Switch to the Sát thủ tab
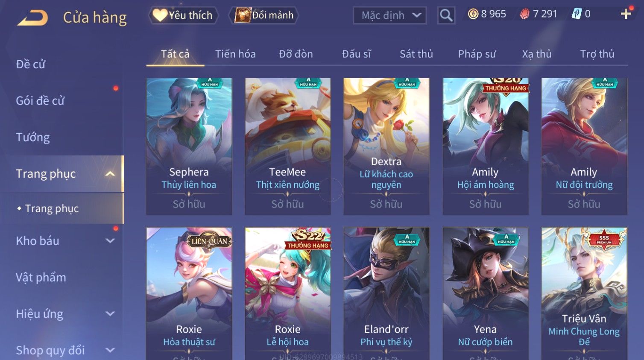The height and width of the screenshot is (360, 644). click(x=416, y=54)
